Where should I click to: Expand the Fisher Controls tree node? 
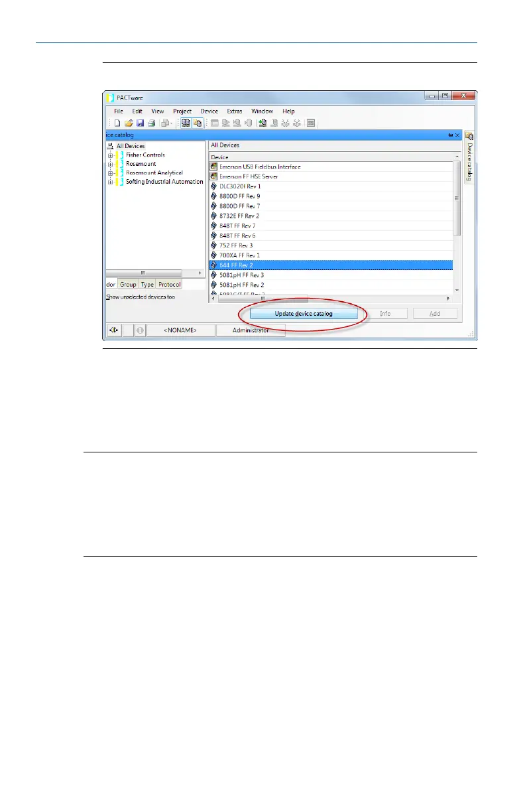click(x=110, y=155)
